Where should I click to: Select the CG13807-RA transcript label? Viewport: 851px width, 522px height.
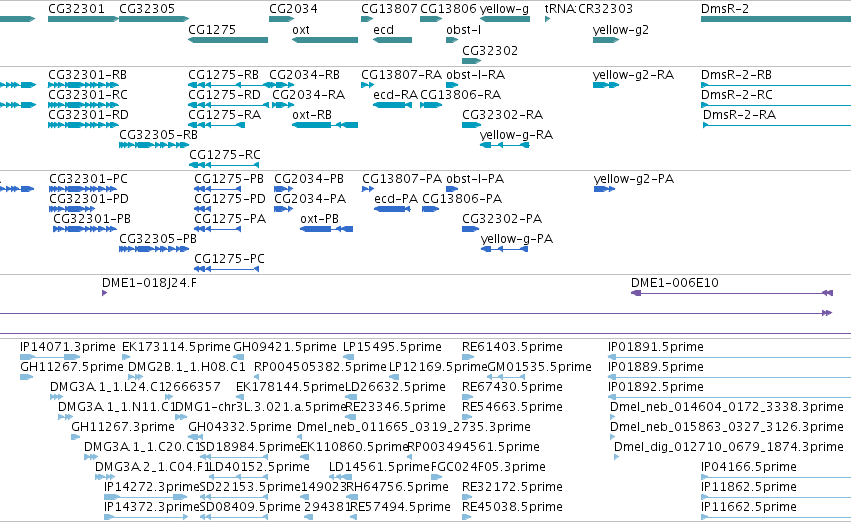pos(402,75)
